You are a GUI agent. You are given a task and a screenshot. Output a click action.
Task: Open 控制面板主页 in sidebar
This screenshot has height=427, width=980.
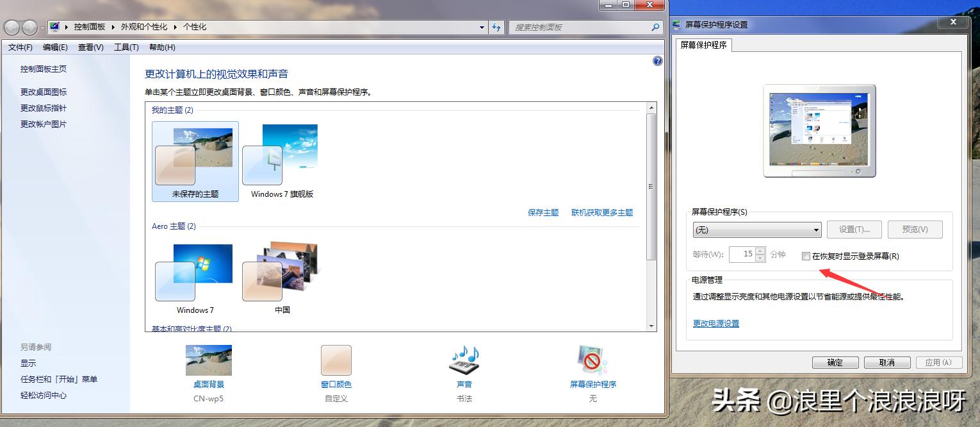[44, 69]
